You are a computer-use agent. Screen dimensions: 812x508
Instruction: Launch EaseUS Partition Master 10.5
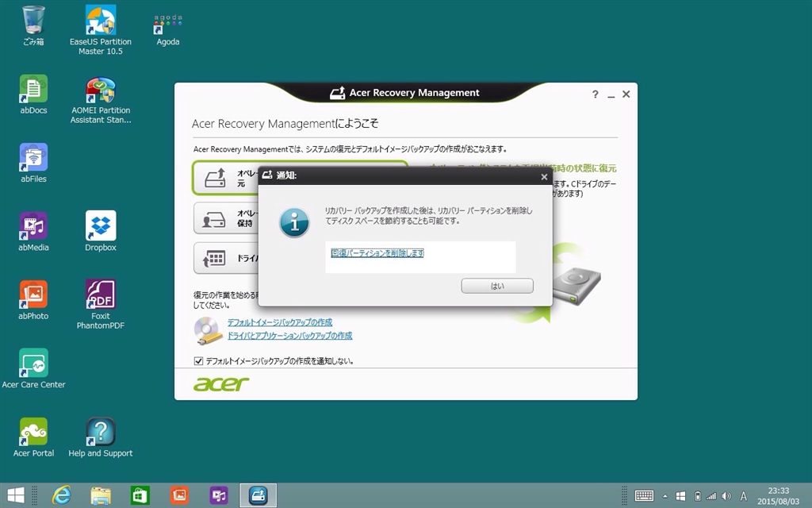click(101, 29)
